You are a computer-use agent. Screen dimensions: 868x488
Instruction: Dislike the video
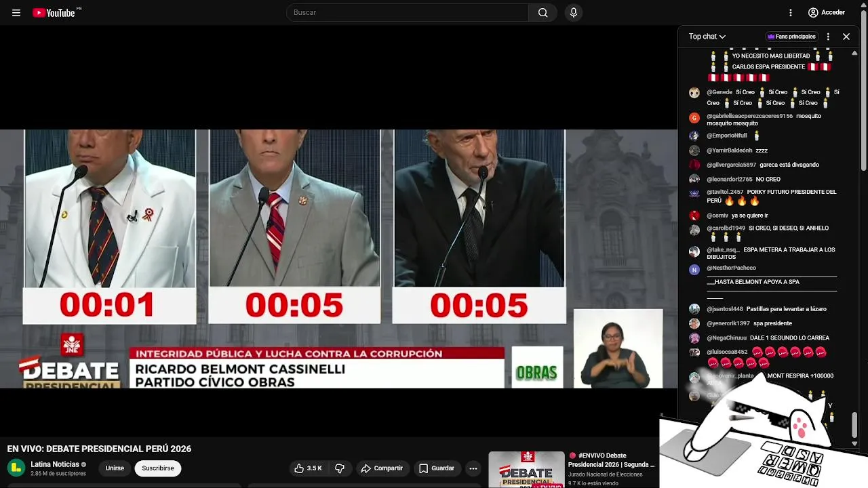(x=340, y=468)
